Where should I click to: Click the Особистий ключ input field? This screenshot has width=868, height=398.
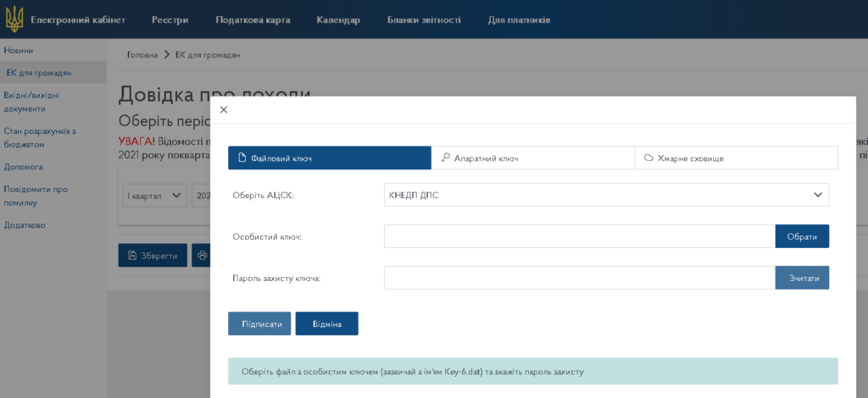click(579, 236)
